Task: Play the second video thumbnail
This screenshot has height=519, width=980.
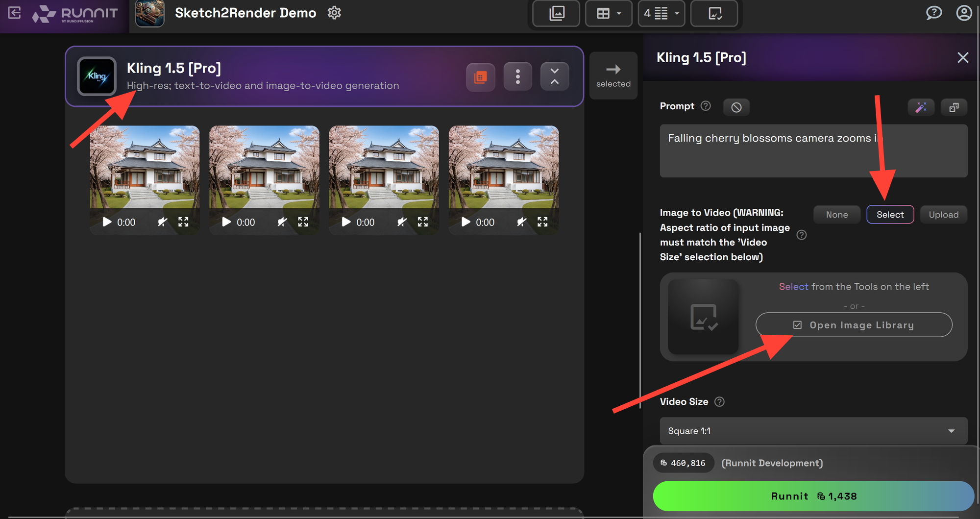Action: [226, 222]
